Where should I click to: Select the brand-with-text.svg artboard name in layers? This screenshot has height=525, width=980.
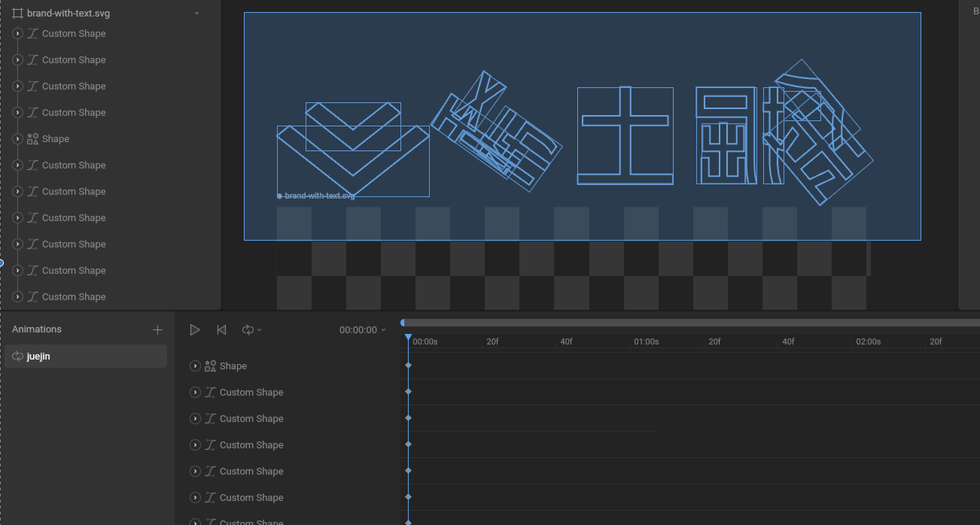[x=68, y=13]
